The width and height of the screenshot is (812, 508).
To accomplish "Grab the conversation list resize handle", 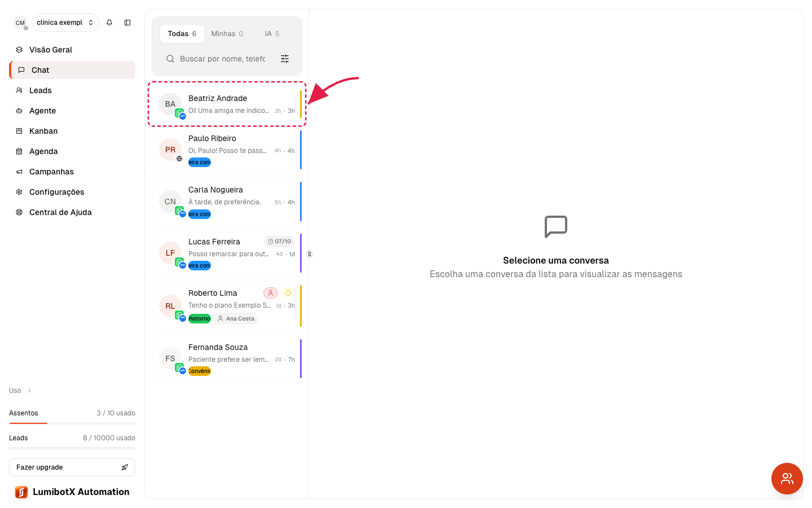I will (x=309, y=254).
